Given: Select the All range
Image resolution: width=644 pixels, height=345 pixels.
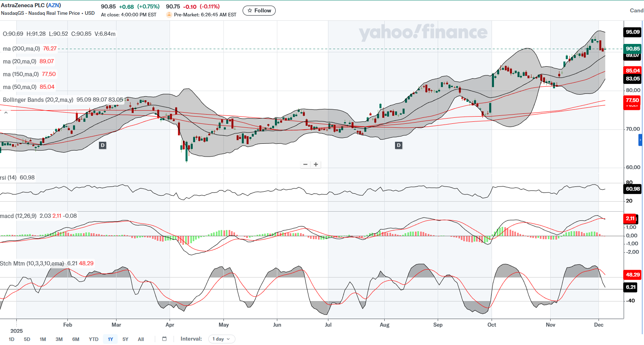Looking at the screenshot, I should 141,339.
